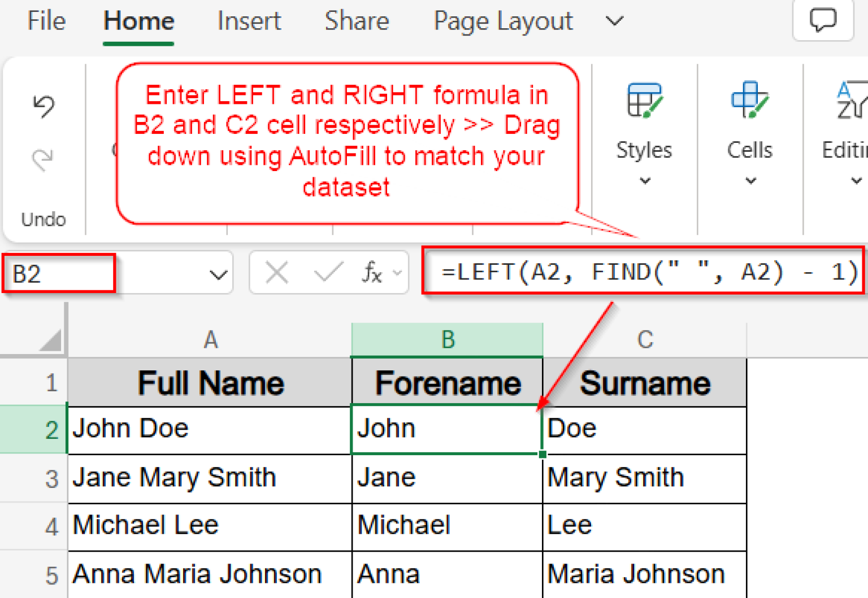Image resolution: width=868 pixels, height=598 pixels.
Task: Open the Styles gallery icon
Action: (x=644, y=102)
